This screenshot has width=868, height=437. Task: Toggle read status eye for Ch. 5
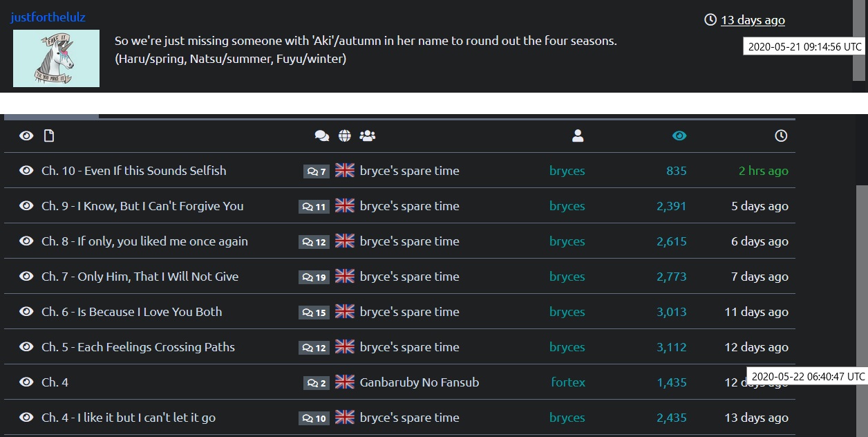[26, 347]
